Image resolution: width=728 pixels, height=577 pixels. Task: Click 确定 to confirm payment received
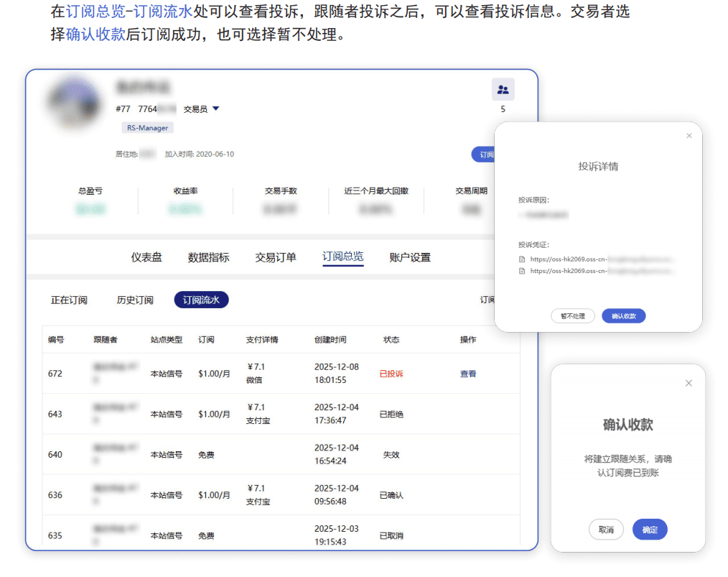pos(650,530)
